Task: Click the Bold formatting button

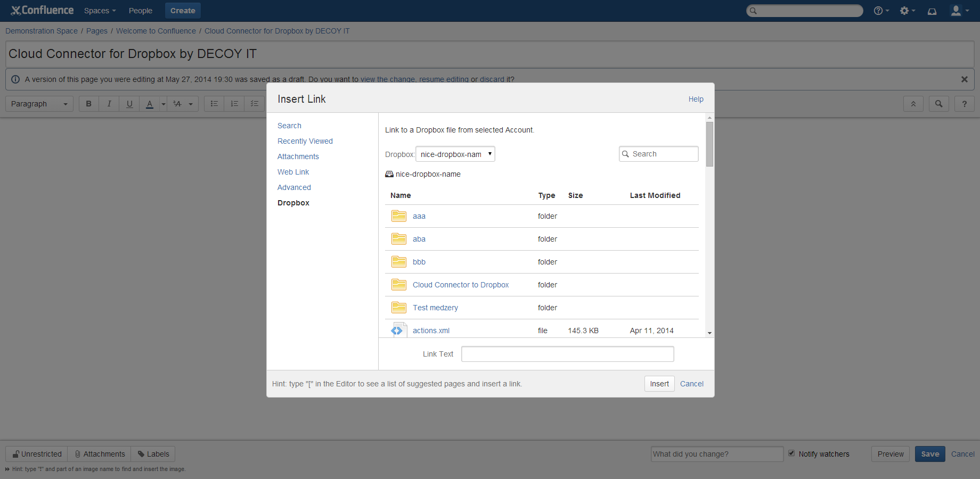Action: [x=89, y=104]
